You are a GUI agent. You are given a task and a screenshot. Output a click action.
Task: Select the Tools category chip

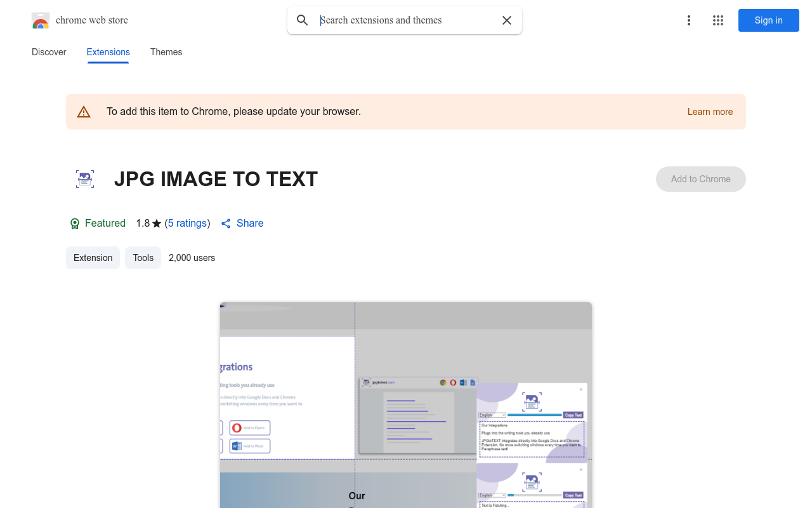(x=143, y=258)
